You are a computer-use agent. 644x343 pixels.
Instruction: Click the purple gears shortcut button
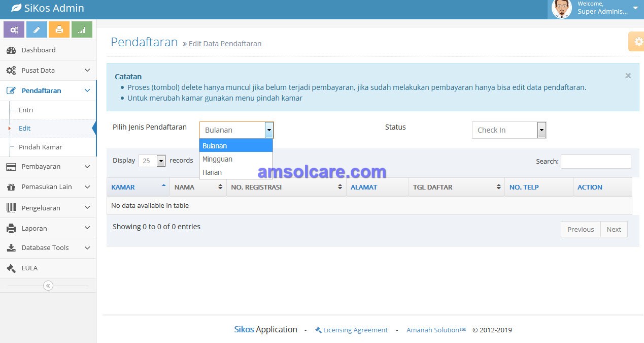point(14,29)
